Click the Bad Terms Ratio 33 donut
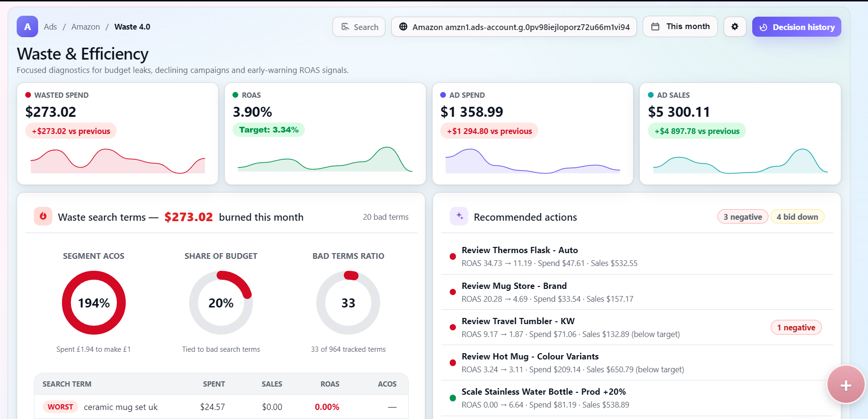Screen dimensions: 868x419 348,303
